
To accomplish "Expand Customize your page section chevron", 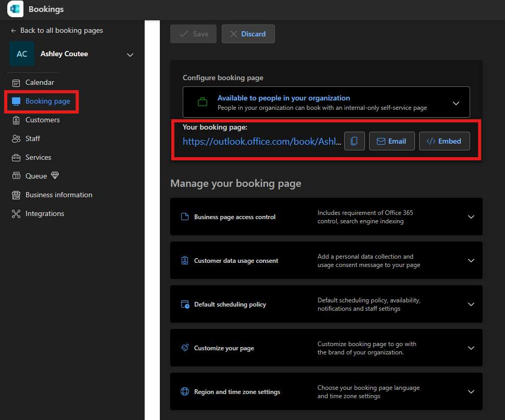I will pos(471,348).
